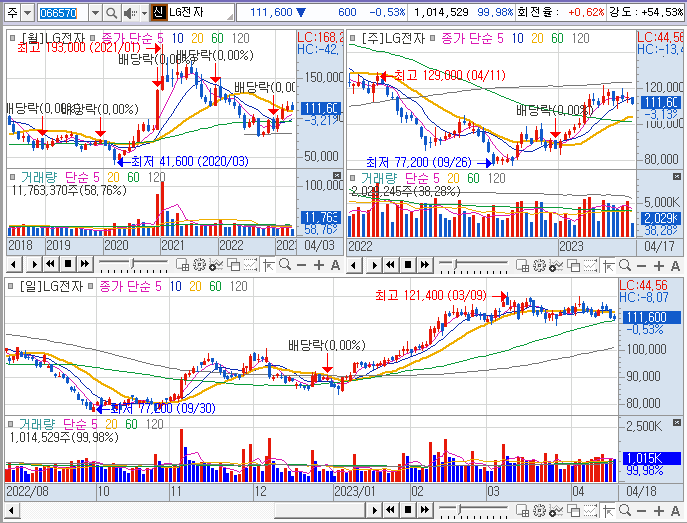The image size is (687, 523).
Task: Click the stock search magnifier beside code 066570
Action: [x=111, y=13]
